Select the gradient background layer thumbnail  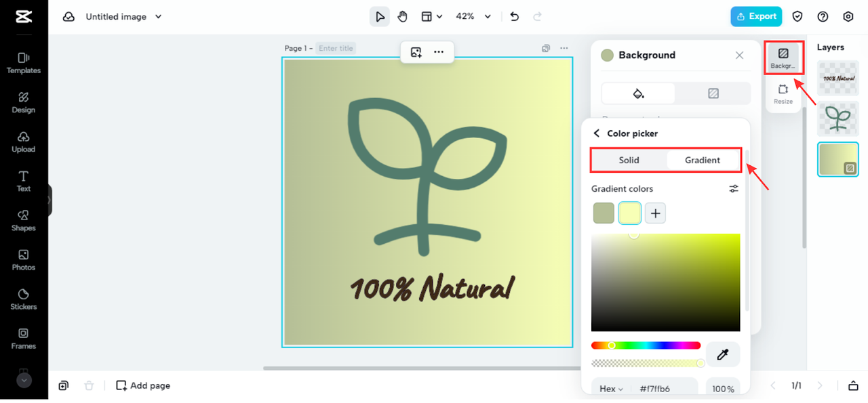point(838,159)
